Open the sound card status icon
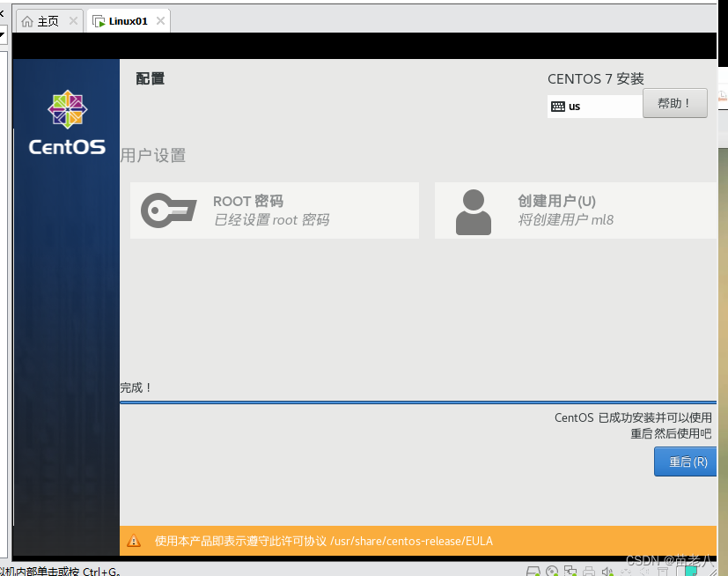This screenshot has width=728, height=576. pyautogui.click(x=607, y=571)
